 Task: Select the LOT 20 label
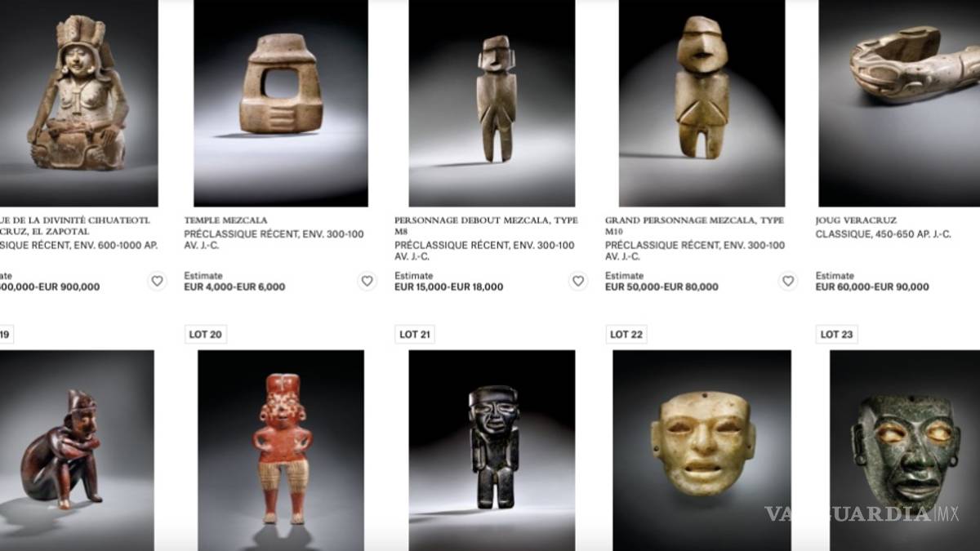206,334
